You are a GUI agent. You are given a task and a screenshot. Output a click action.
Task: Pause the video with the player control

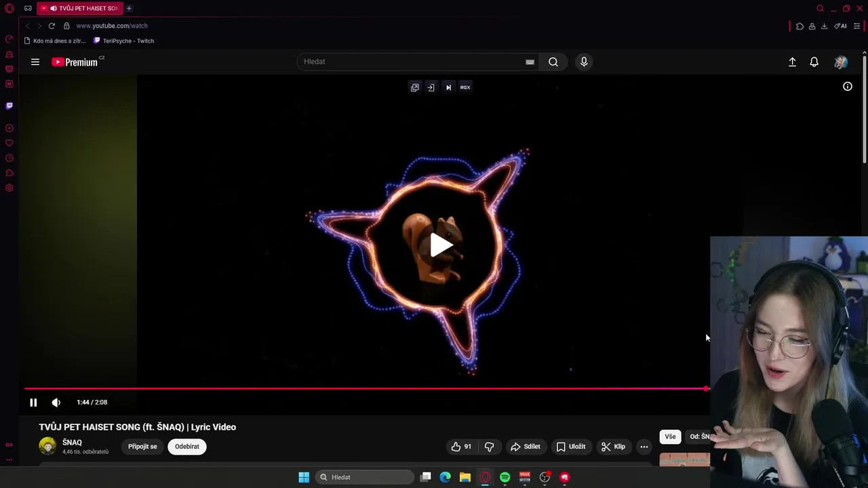pos(33,403)
